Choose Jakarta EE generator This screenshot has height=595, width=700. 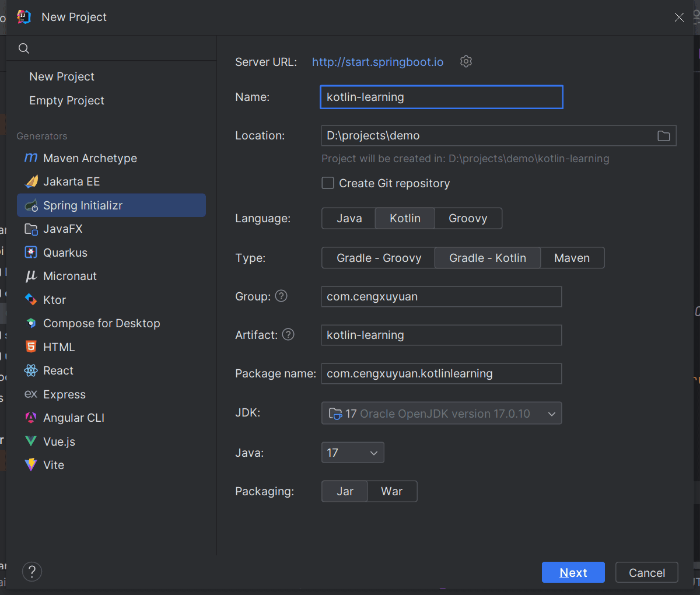click(111, 181)
